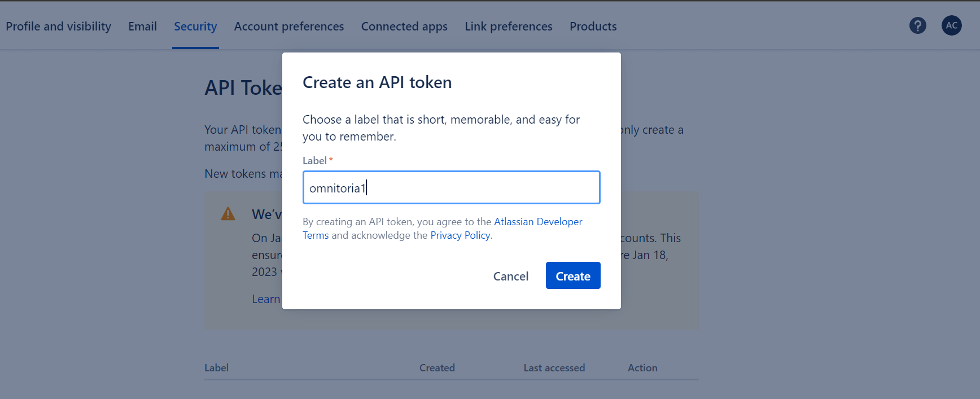Click the Create button
The height and width of the screenshot is (399, 980).
[572, 275]
